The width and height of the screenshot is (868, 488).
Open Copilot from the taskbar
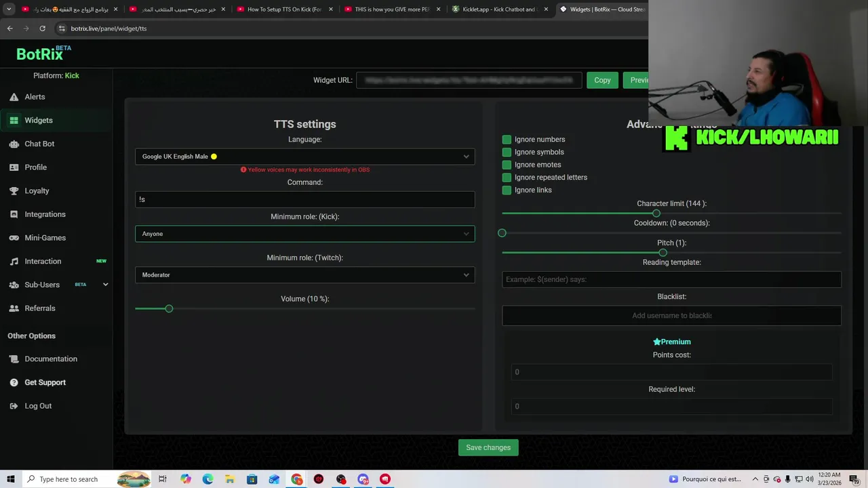[186, 479]
